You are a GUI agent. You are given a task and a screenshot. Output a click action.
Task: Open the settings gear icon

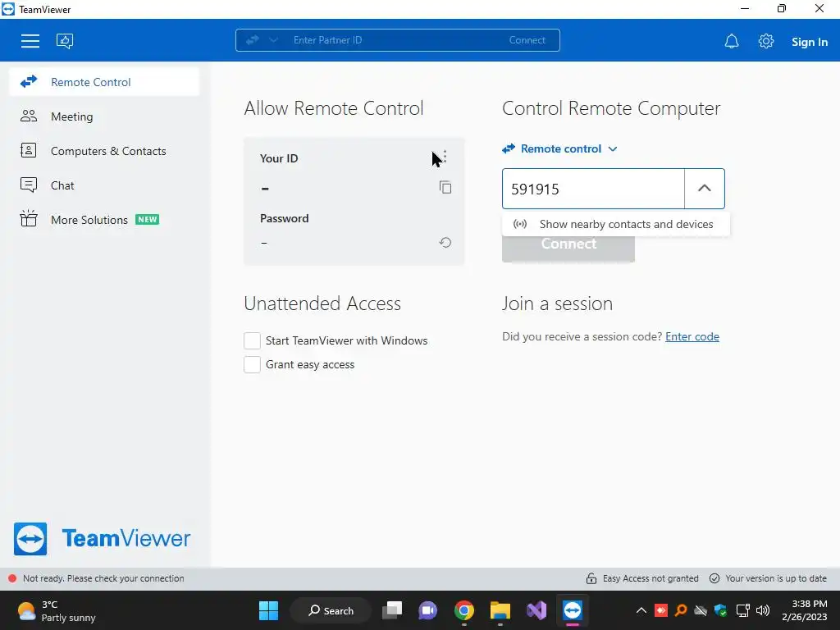point(766,41)
